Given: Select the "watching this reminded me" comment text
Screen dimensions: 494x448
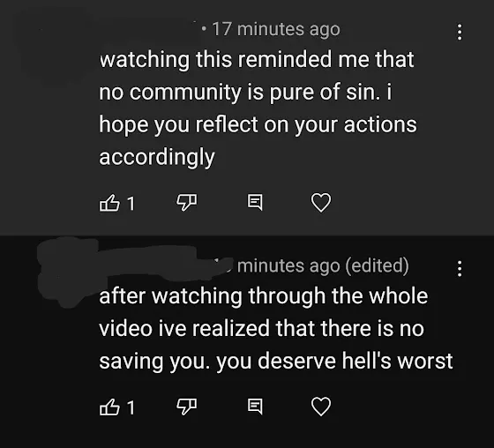Looking at the screenshot, I should coord(258,108).
